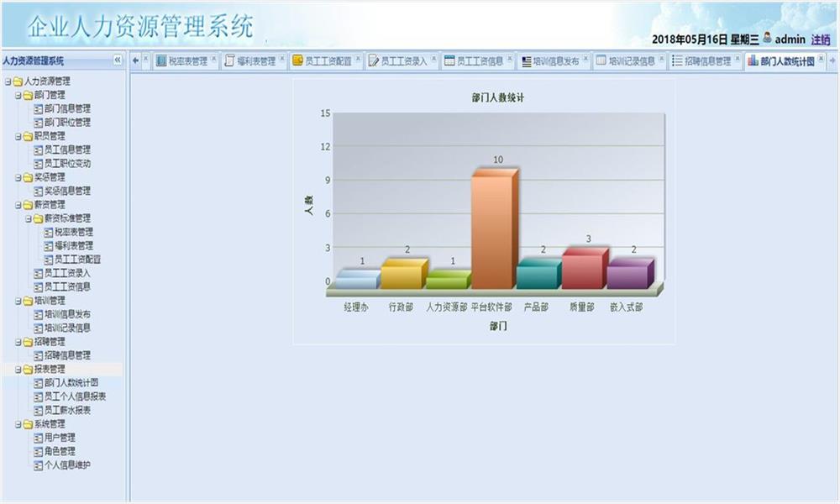Click the tab strip right scroll arrow
This screenshot has height=504, width=840.
pos(832,60)
